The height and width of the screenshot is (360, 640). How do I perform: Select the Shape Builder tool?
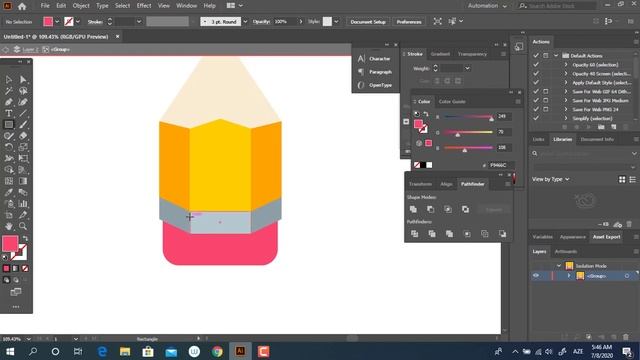(9, 170)
